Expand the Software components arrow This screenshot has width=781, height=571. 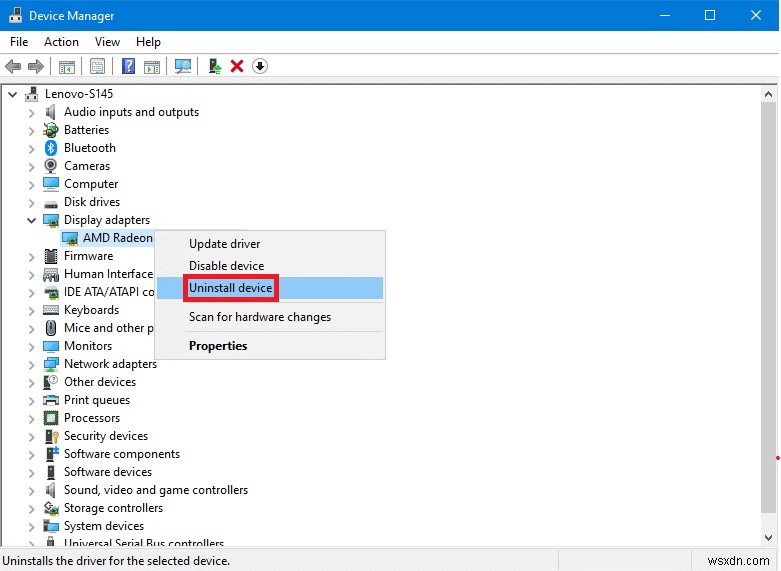click(x=31, y=455)
